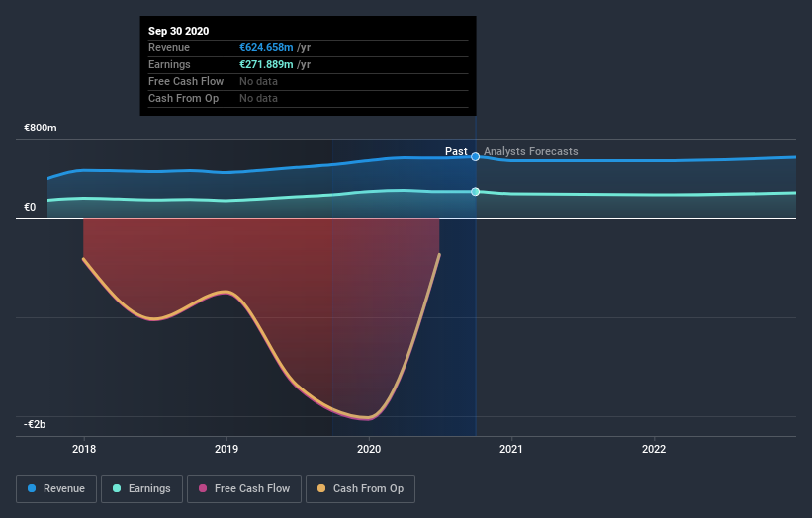Viewport: 812px width, 518px height.
Task: Click the Revenue label in tooltip
Action: 169,47
